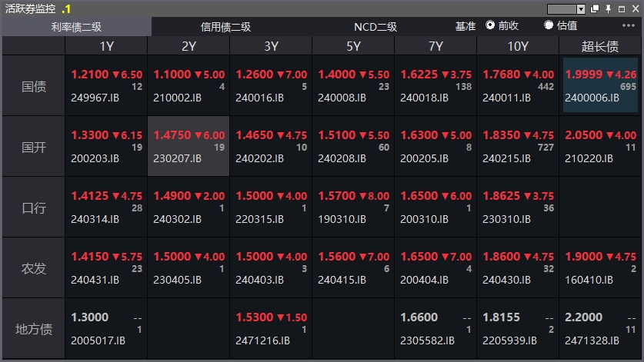Select the 估值 benchmark radio button

549,25
